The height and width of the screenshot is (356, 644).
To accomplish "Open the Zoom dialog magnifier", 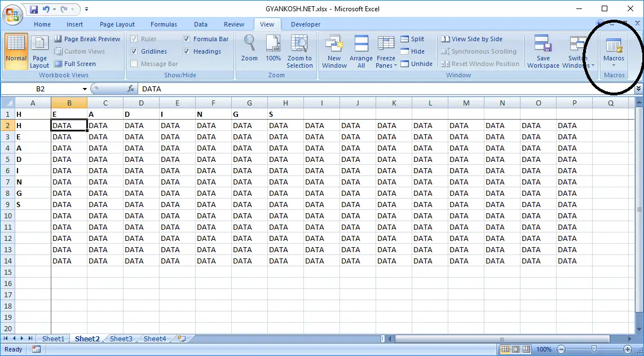I will point(249,49).
